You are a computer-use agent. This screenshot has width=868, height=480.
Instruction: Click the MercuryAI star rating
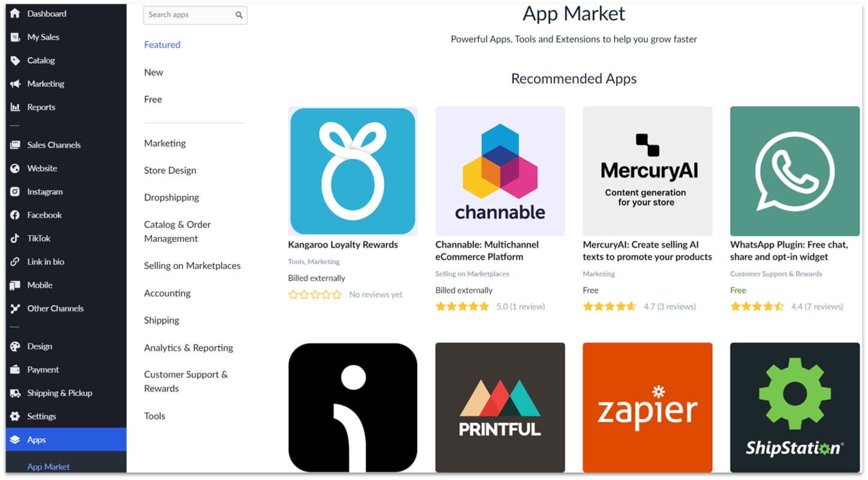[x=609, y=307]
